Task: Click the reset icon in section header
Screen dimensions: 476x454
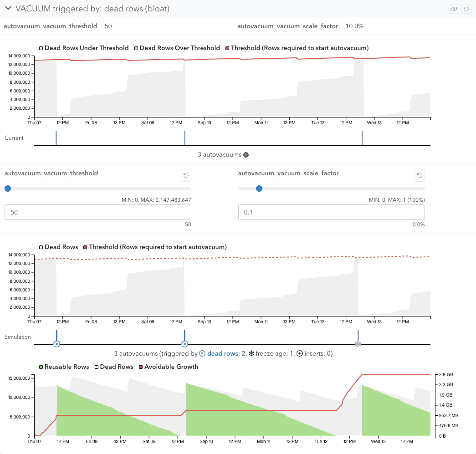Action: point(466,9)
